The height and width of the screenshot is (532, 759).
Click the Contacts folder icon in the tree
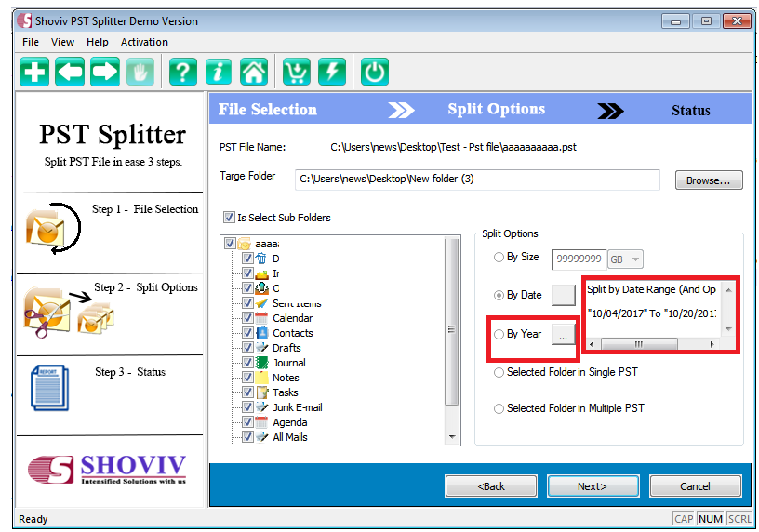pos(261,333)
